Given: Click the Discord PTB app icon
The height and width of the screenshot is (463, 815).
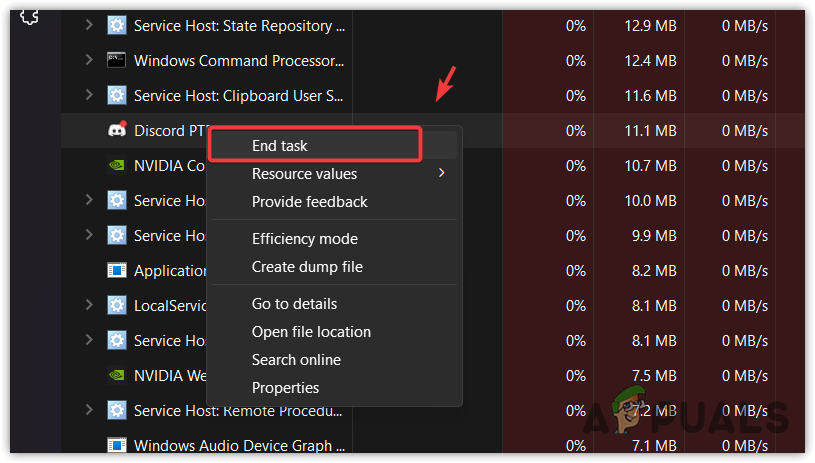Looking at the screenshot, I should pos(117,131).
